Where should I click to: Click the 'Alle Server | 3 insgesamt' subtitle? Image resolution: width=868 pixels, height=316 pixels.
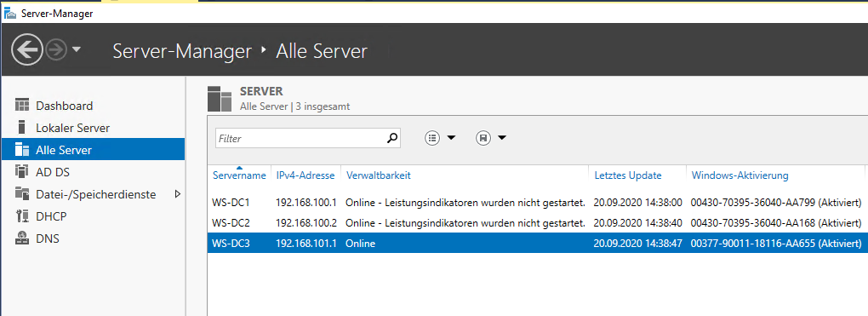click(294, 106)
